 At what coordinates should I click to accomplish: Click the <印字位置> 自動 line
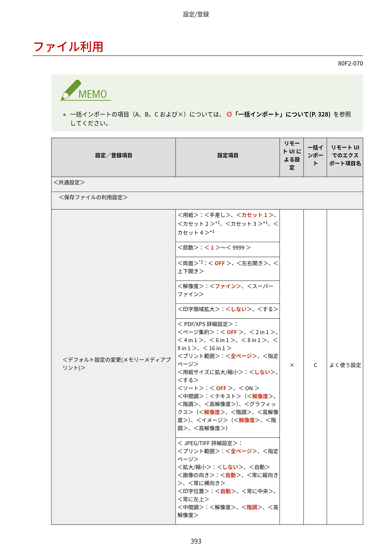[x=227, y=491]
